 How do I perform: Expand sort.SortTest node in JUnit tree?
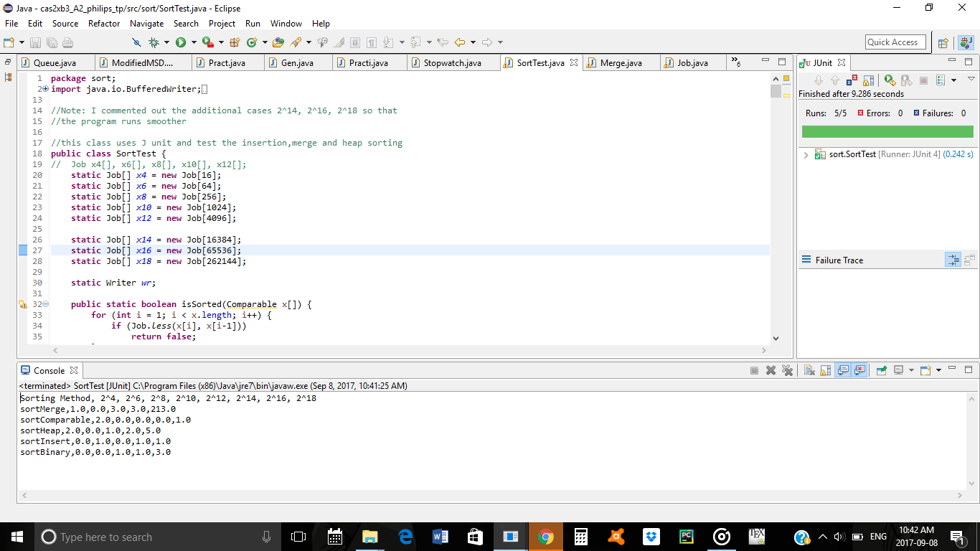coord(806,154)
